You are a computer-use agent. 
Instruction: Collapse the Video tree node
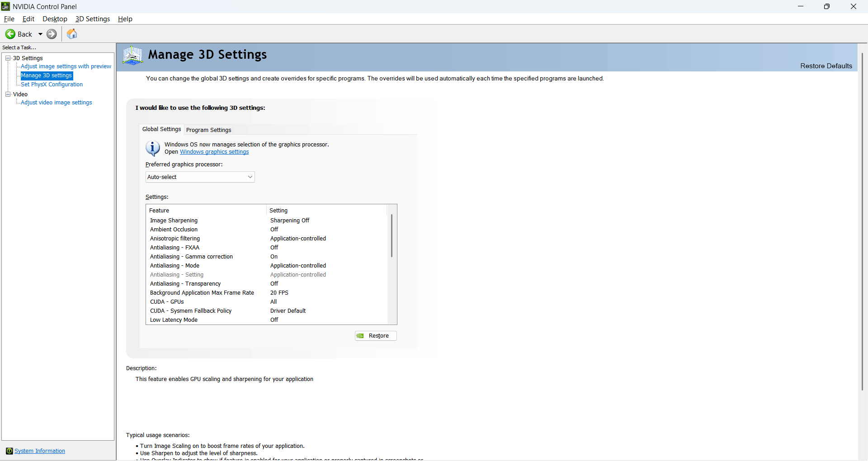[x=8, y=94]
